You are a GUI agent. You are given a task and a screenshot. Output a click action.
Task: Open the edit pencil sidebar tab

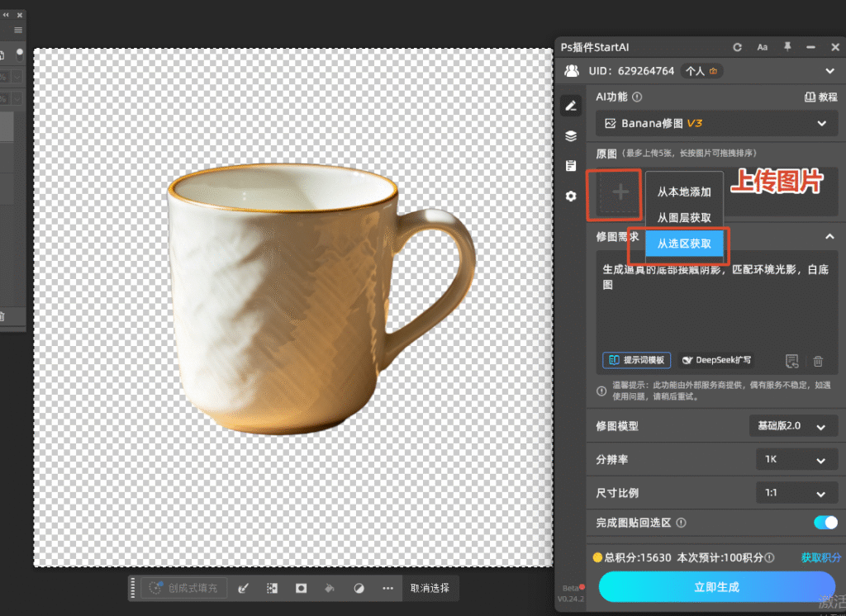(571, 106)
